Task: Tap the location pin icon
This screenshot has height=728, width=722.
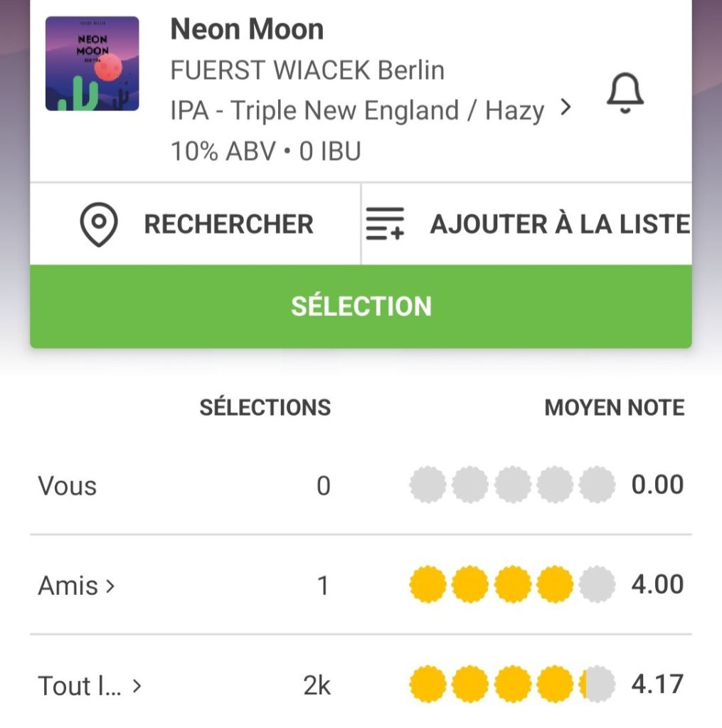Action: (98, 225)
